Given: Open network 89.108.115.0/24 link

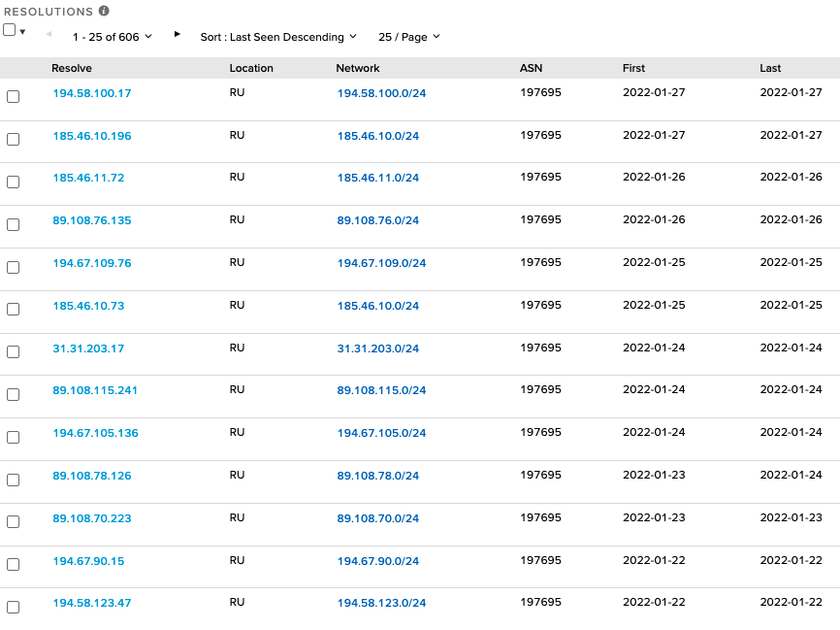Looking at the screenshot, I should [x=381, y=390].
